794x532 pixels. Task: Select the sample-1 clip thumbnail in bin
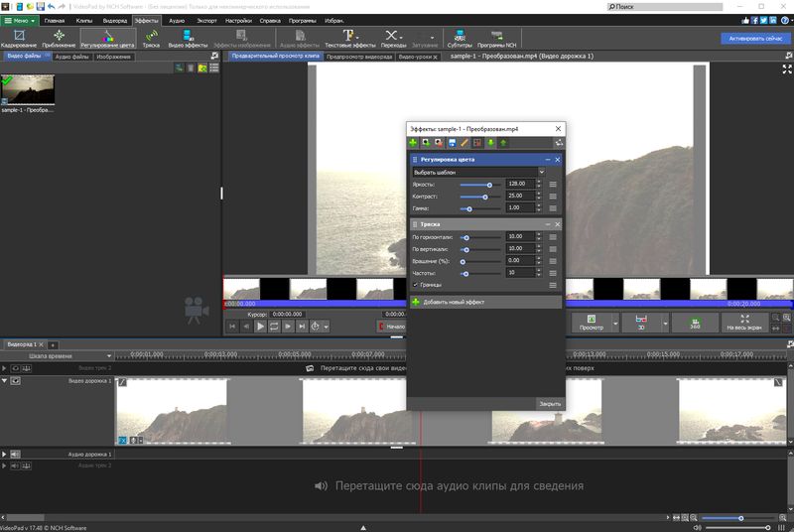pyautogui.click(x=28, y=90)
